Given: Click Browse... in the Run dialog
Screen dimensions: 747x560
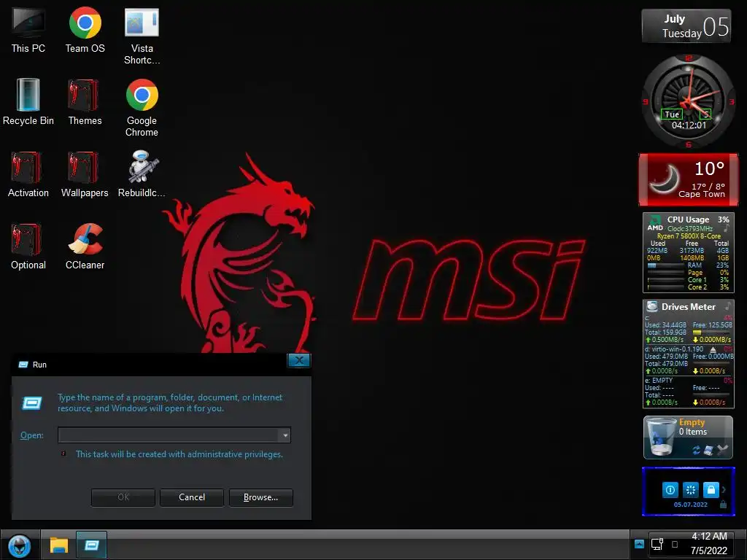Looking at the screenshot, I should (260, 497).
